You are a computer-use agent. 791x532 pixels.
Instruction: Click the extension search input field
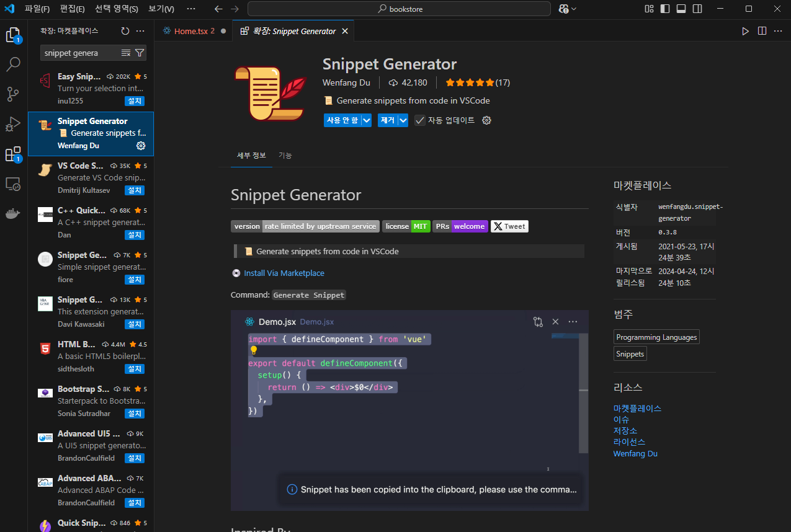(81, 53)
